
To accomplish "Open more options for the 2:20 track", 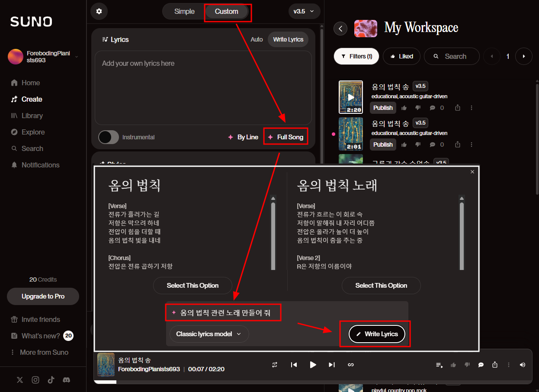I will pyautogui.click(x=472, y=108).
